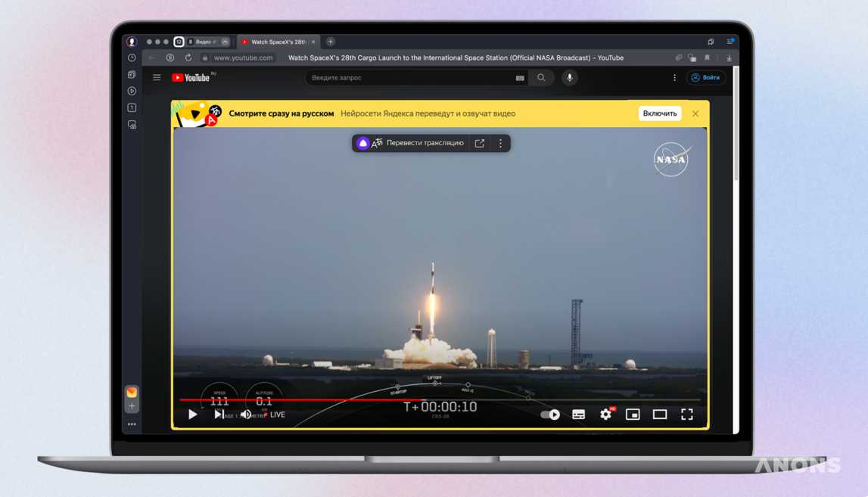This screenshot has width=868, height=497.
Task: Dismiss the yellow translation banner
Action: coord(695,113)
